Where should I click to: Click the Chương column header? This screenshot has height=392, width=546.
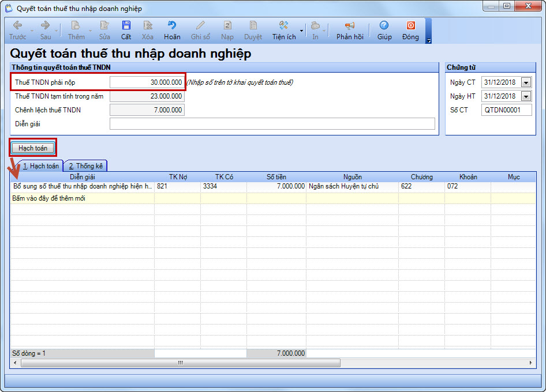tap(422, 177)
